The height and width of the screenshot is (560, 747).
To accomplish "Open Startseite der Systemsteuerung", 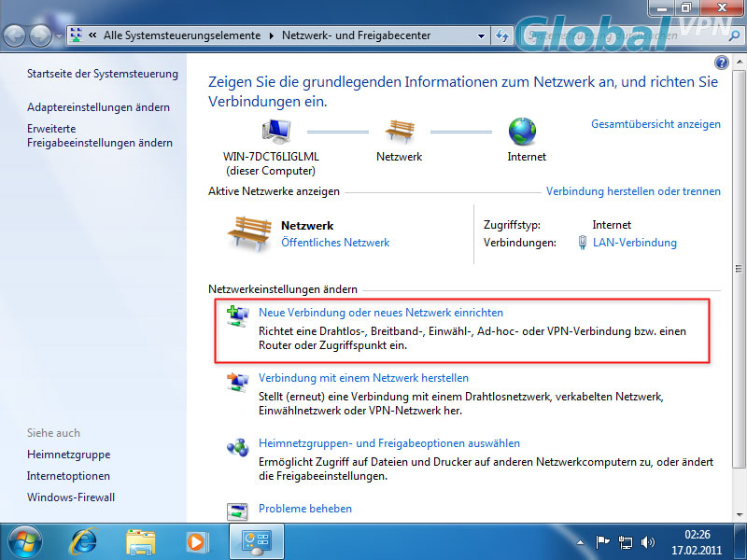I will [102, 74].
